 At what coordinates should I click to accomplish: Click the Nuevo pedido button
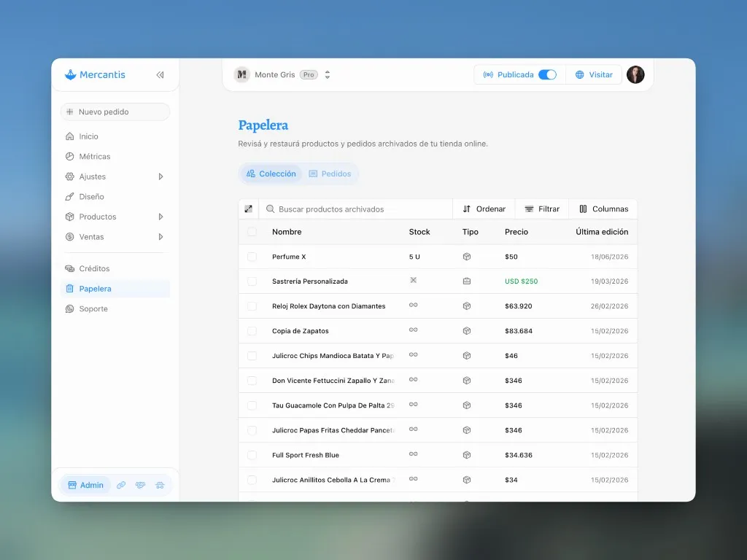tap(115, 112)
